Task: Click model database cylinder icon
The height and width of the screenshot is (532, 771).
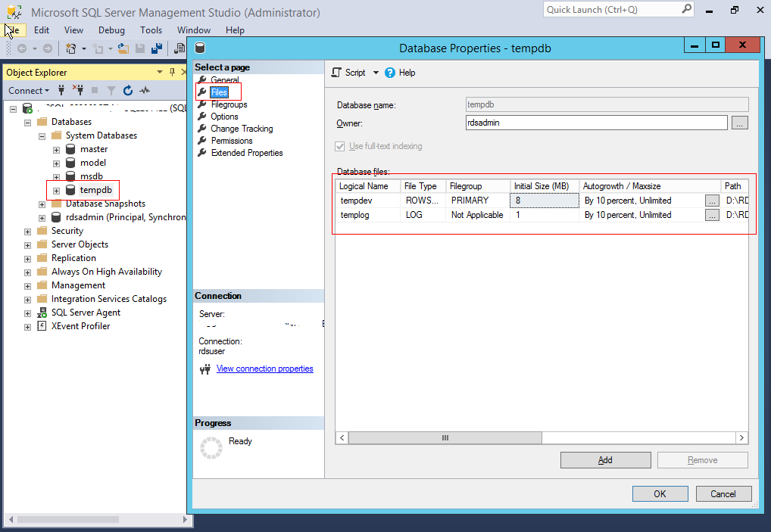Action: coord(70,163)
